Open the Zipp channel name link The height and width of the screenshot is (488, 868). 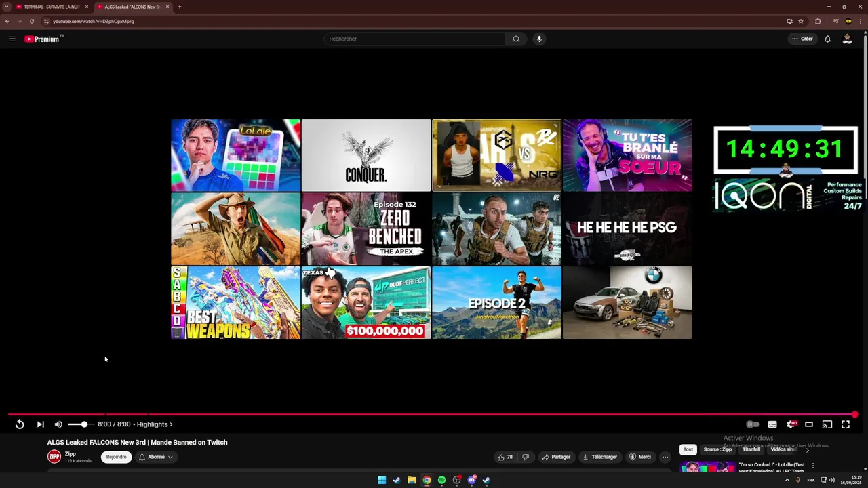tap(71, 454)
